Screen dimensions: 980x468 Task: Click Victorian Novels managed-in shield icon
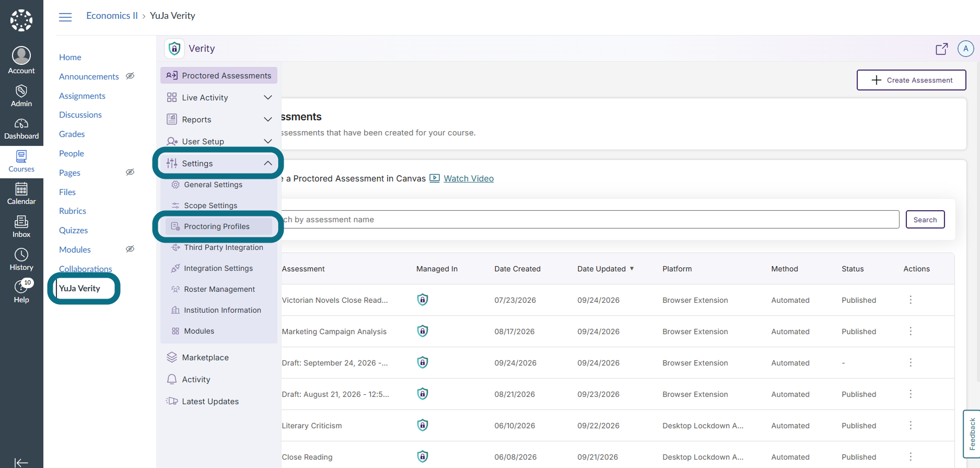(x=423, y=300)
